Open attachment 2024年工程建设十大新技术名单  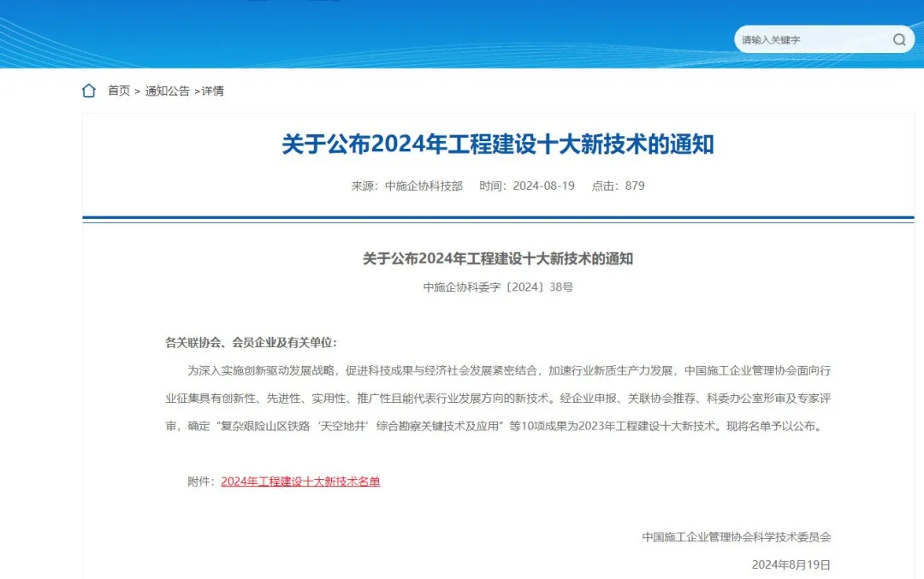click(300, 482)
